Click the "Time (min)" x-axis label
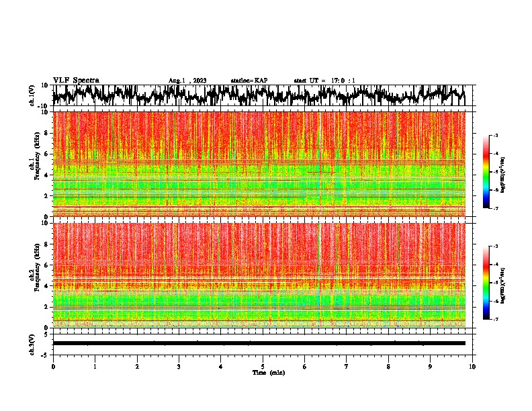This screenshot has width=532, height=411. click(x=269, y=373)
